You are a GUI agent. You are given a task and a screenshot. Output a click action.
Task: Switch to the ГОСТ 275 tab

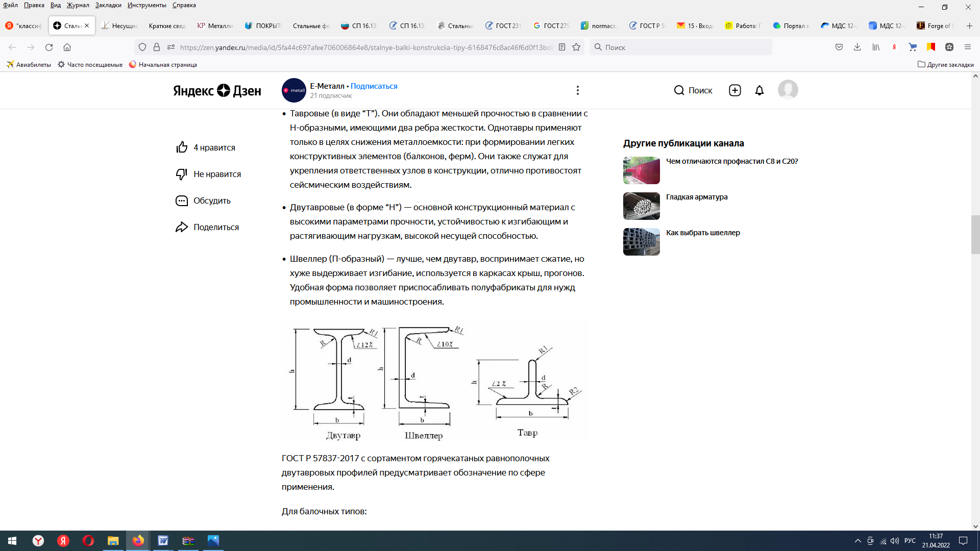tap(551, 26)
